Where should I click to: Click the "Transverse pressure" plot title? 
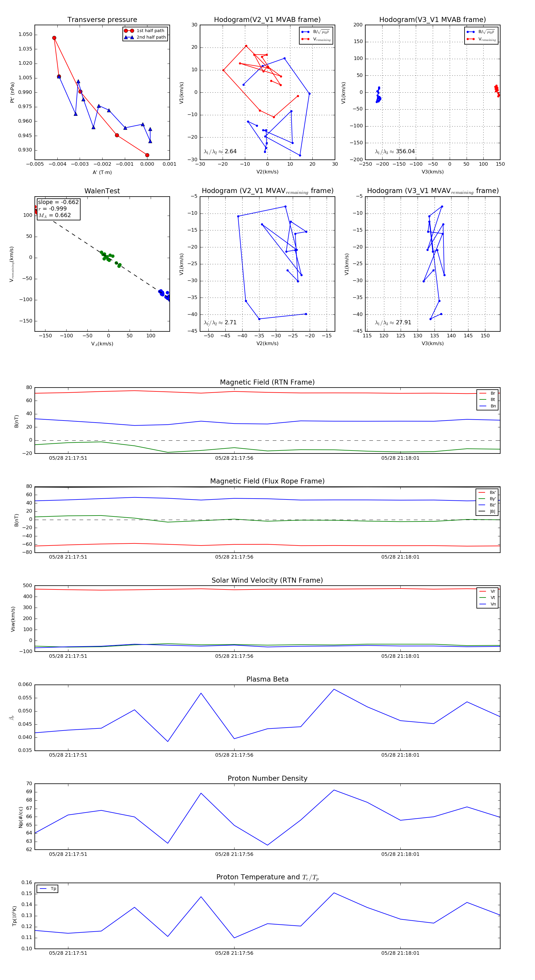coord(102,20)
